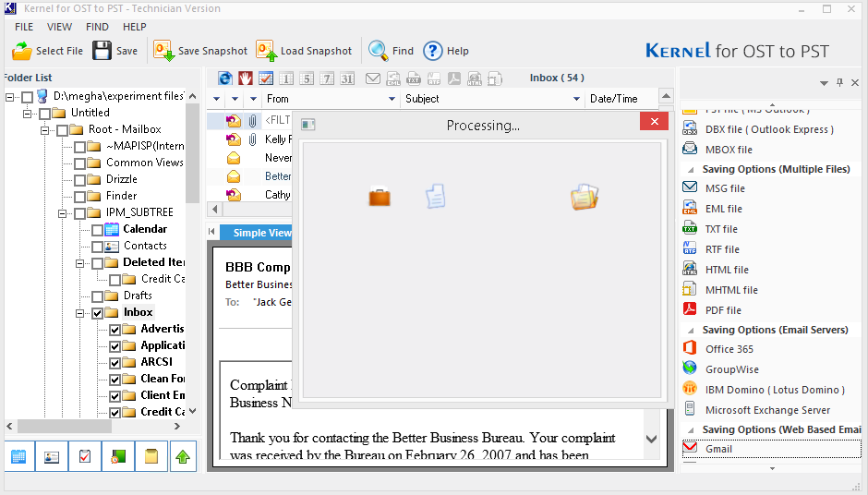868x495 pixels.
Task: Open the From column filter dropdown
Action: pos(392,99)
